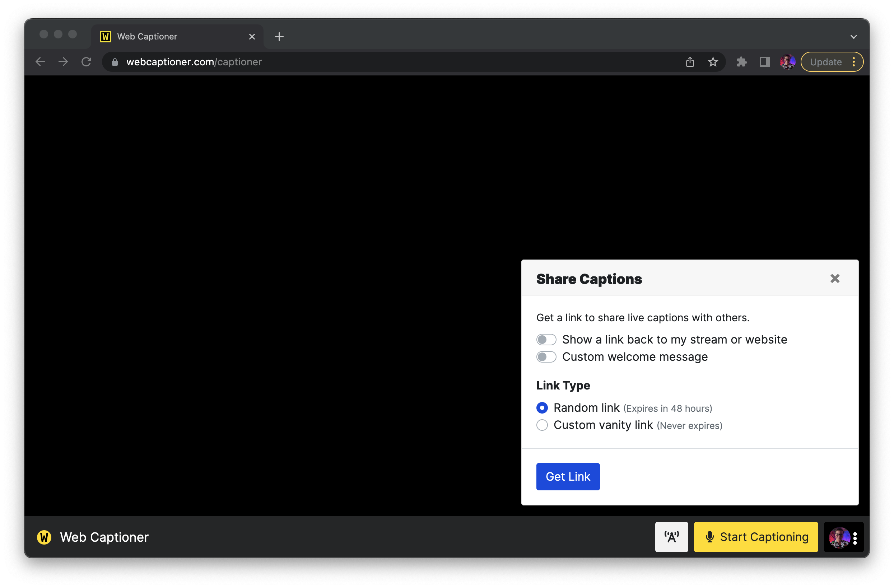The image size is (894, 588).
Task: Open the user avatar menu in footer
Action: click(844, 537)
